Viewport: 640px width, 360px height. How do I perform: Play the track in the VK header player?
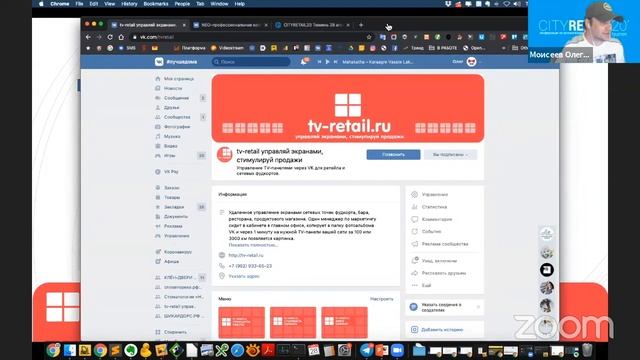(327, 62)
